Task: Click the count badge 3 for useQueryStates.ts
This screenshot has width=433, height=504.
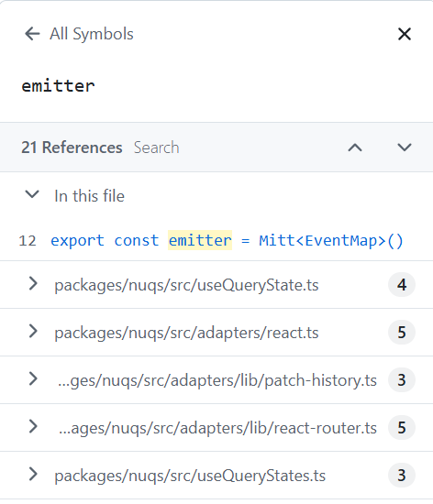Action: 402,475
